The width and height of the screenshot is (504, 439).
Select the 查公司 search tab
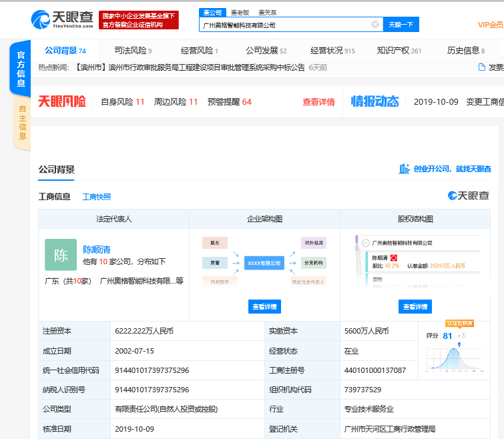tap(212, 13)
